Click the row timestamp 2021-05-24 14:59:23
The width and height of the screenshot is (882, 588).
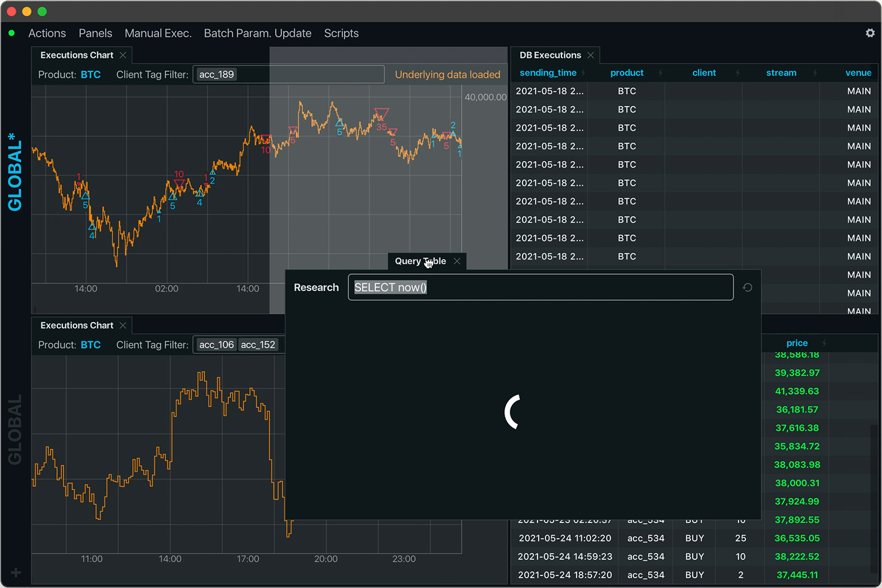(565, 556)
